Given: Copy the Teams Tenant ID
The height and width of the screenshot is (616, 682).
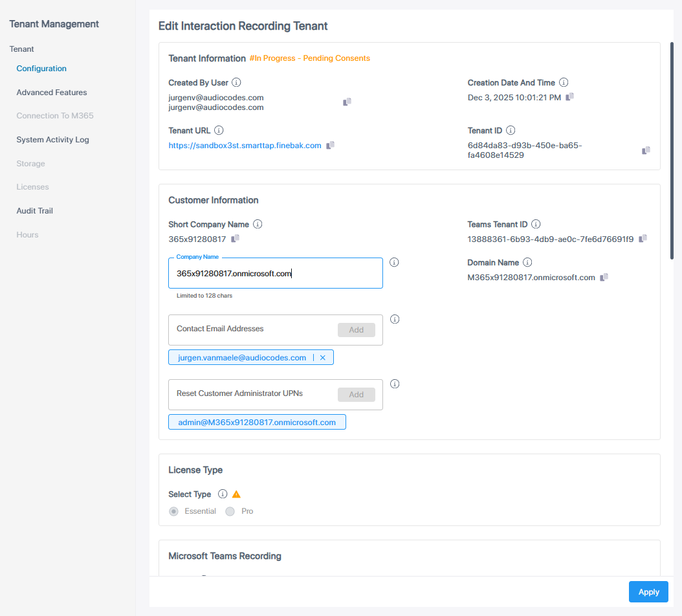Looking at the screenshot, I should (643, 239).
